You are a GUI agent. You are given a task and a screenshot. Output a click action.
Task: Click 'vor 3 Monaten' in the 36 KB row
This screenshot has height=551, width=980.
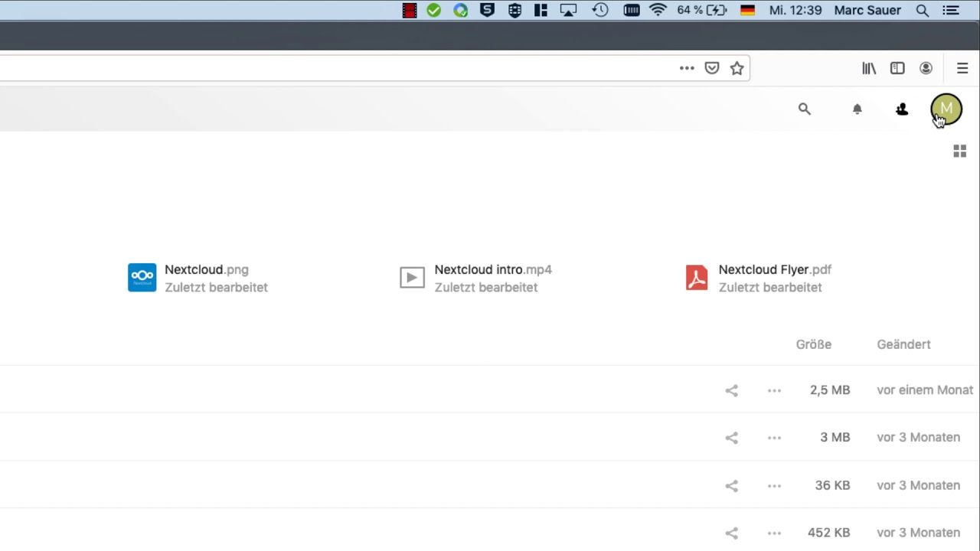tap(919, 485)
